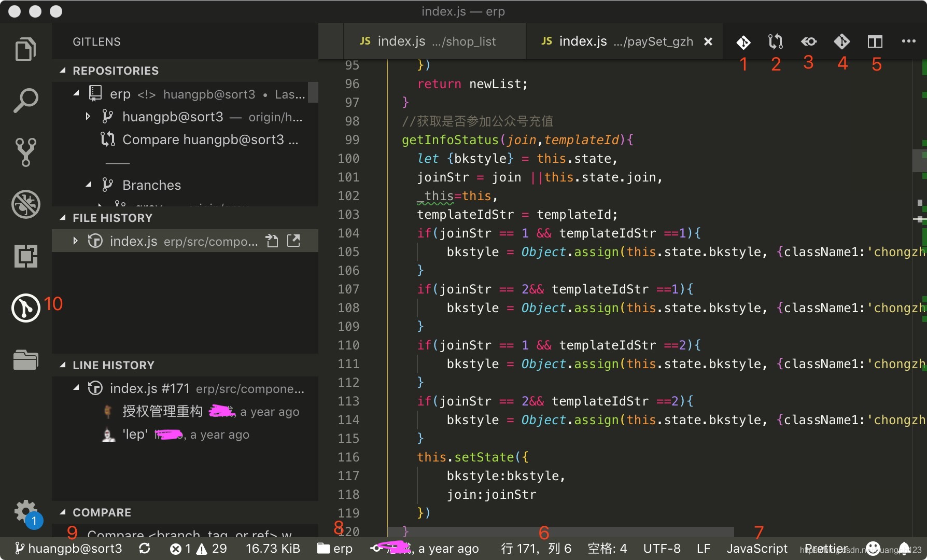Open the notifications bell
The image size is (927, 560).
point(904,549)
